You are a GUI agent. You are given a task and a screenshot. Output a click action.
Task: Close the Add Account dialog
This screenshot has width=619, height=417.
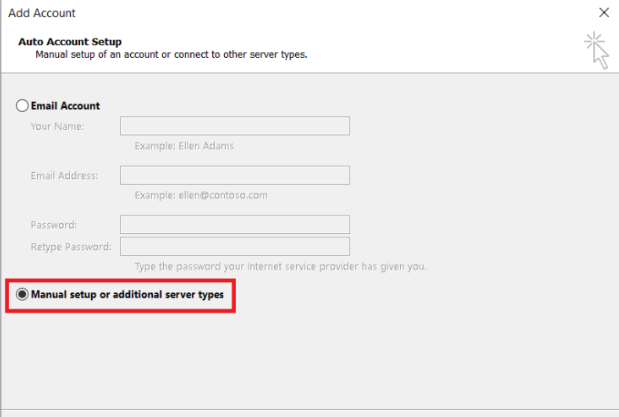pyautogui.click(x=604, y=13)
